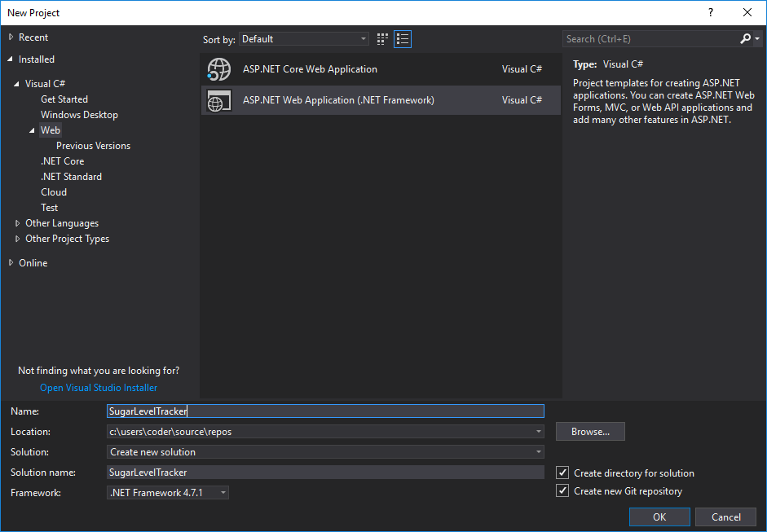This screenshot has height=532, width=767.
Task: Switch to medium icons list view
Action: click(x=403, y=39)
